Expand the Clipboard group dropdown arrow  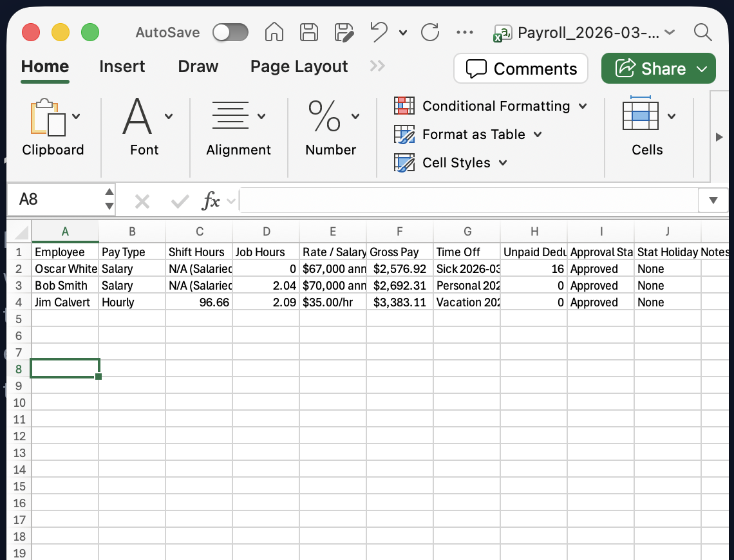coord(76,117)
